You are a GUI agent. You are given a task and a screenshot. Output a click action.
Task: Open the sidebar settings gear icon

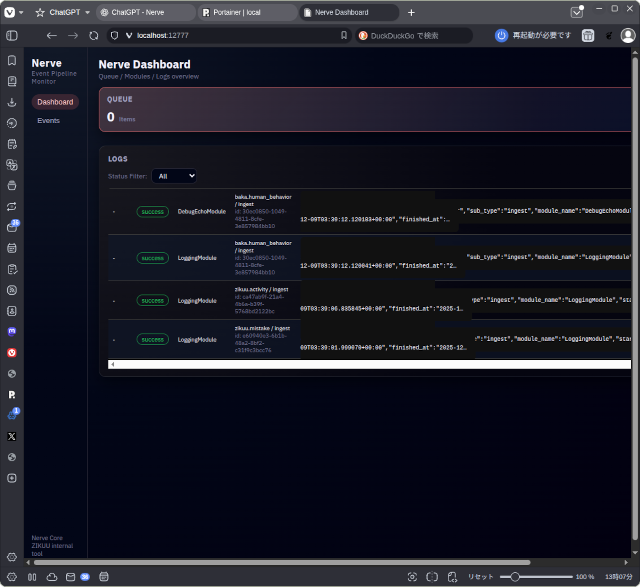click(x=11, y=557)
